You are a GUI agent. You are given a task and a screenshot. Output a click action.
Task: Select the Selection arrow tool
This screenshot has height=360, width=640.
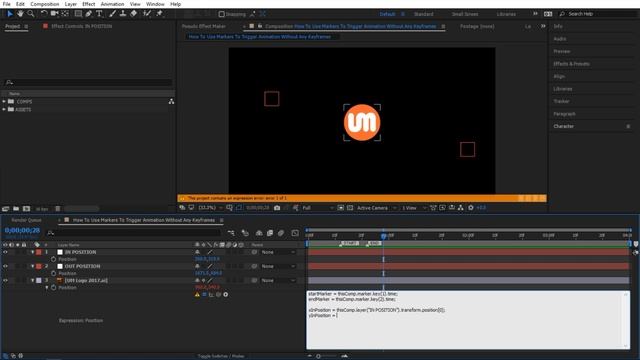point(10,14)
